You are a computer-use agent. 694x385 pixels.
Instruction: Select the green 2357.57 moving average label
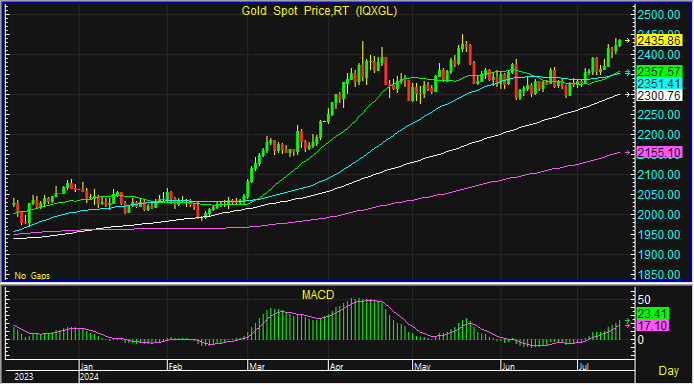(x=659, y=72)
